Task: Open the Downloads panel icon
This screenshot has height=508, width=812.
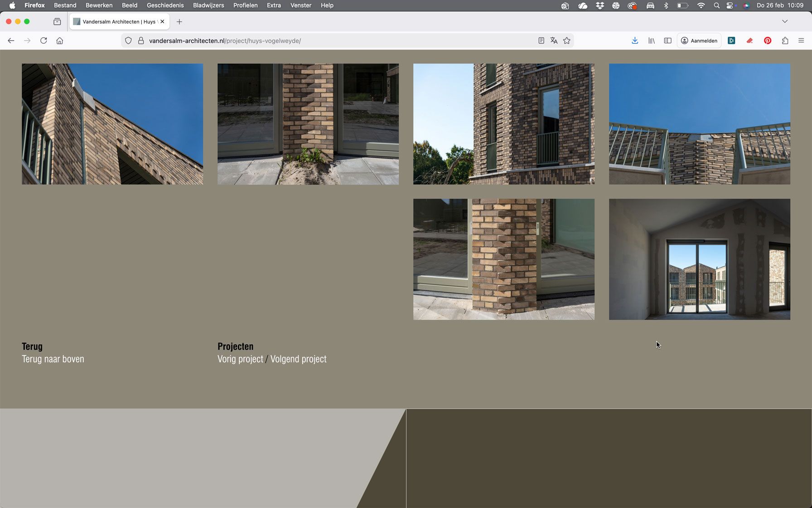Action: (635, 41)
